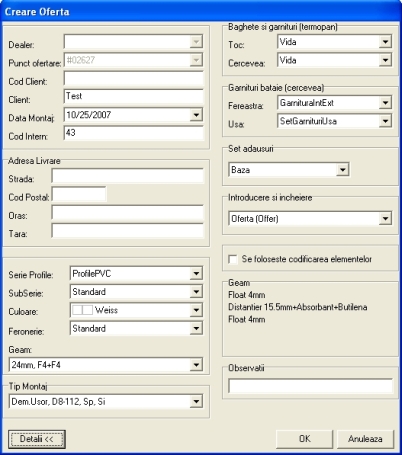Open Fereastra garnituri dropdown
402x455 pixels.
click(385, 103)
